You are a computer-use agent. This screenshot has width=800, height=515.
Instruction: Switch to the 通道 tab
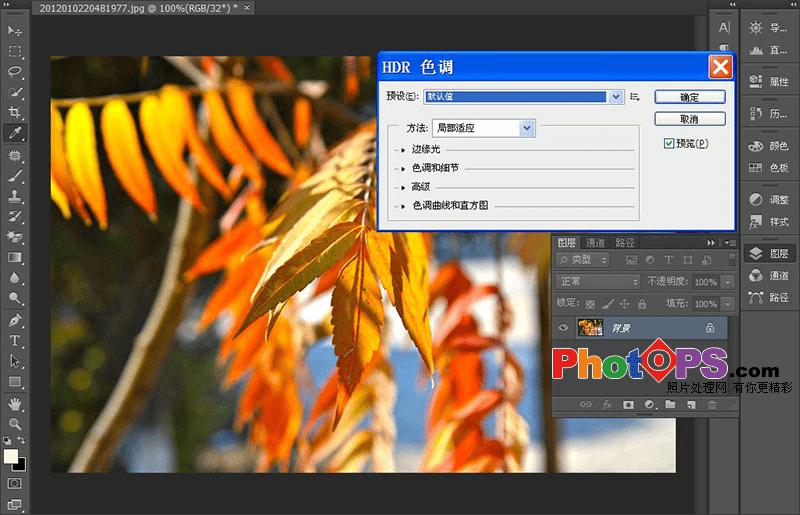click(x=595, y=243)
